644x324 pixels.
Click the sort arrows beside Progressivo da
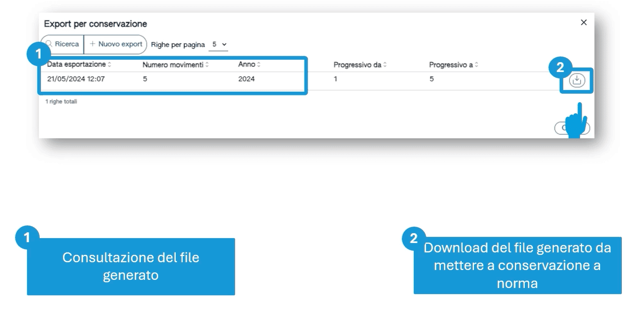tap(385, 65)
